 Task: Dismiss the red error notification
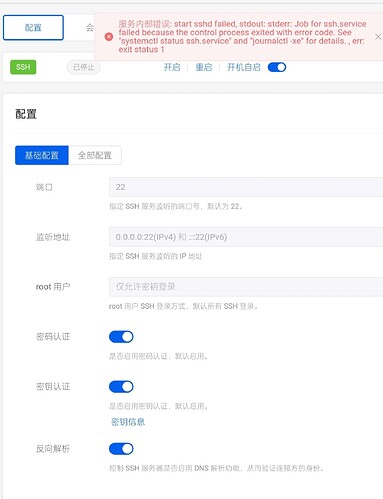[378, 37]
